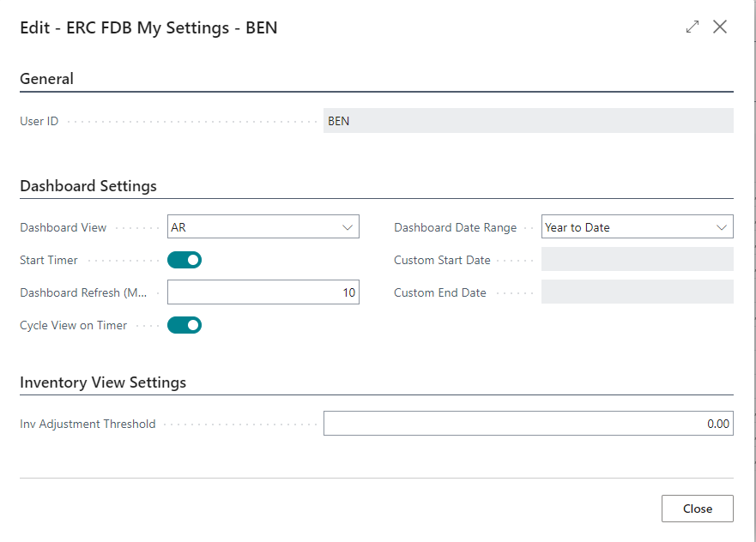
Task: Click the Start Timer label
Action: [49, 260]
